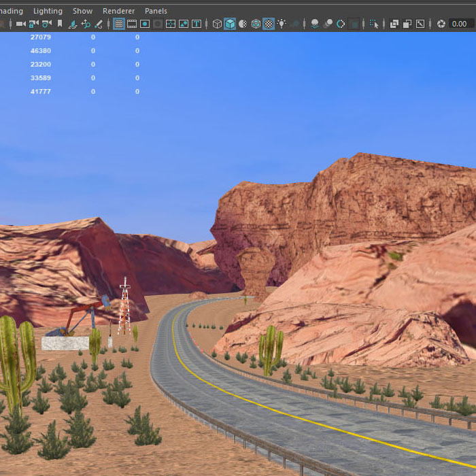Open the Panels menu

(156, 11)
